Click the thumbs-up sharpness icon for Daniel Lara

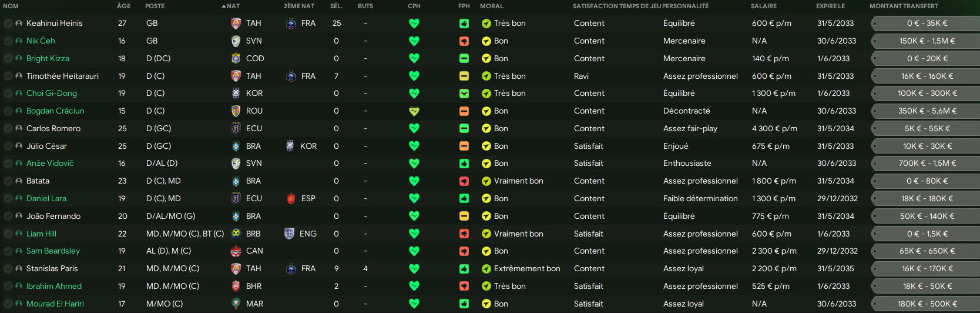464,199
